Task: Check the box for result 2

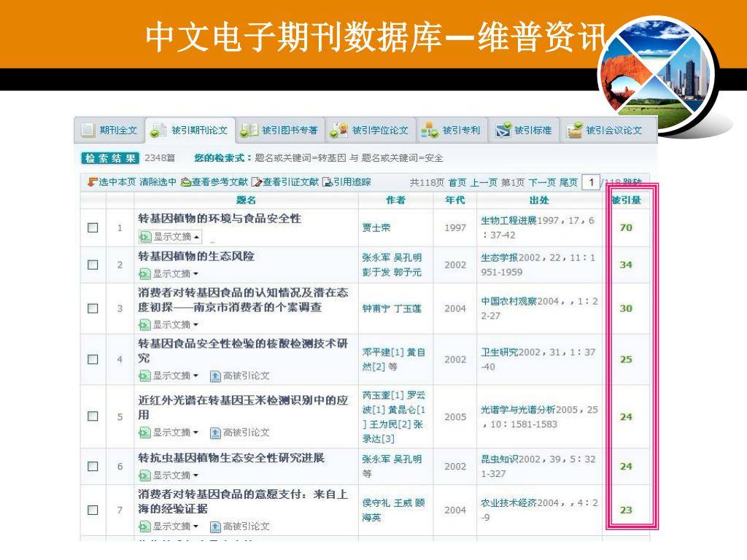Action: [93, 265]
